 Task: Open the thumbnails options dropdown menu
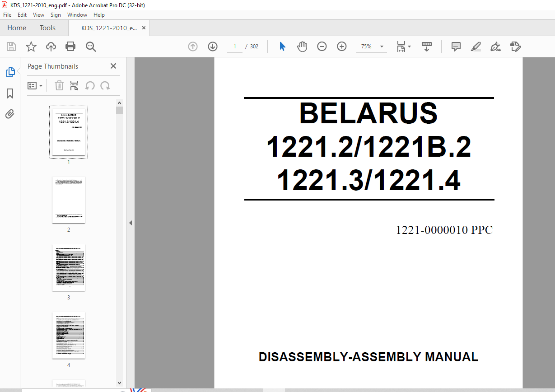(35, 85)
